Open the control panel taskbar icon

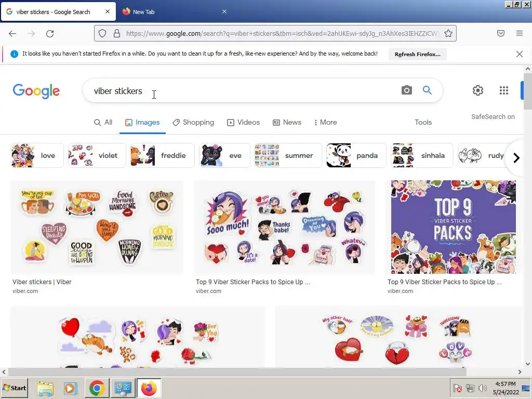[x=123, y=388]
